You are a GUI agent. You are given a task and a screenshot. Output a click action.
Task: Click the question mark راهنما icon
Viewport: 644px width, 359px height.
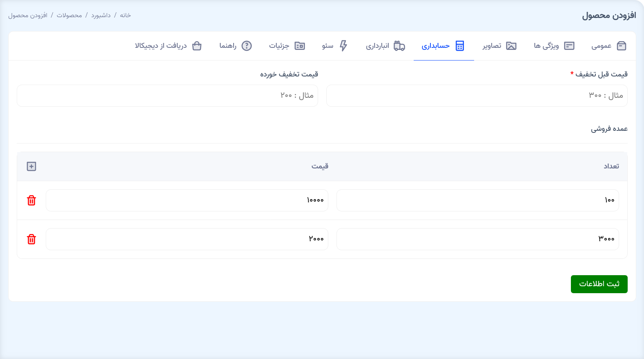tap(247, 46)
